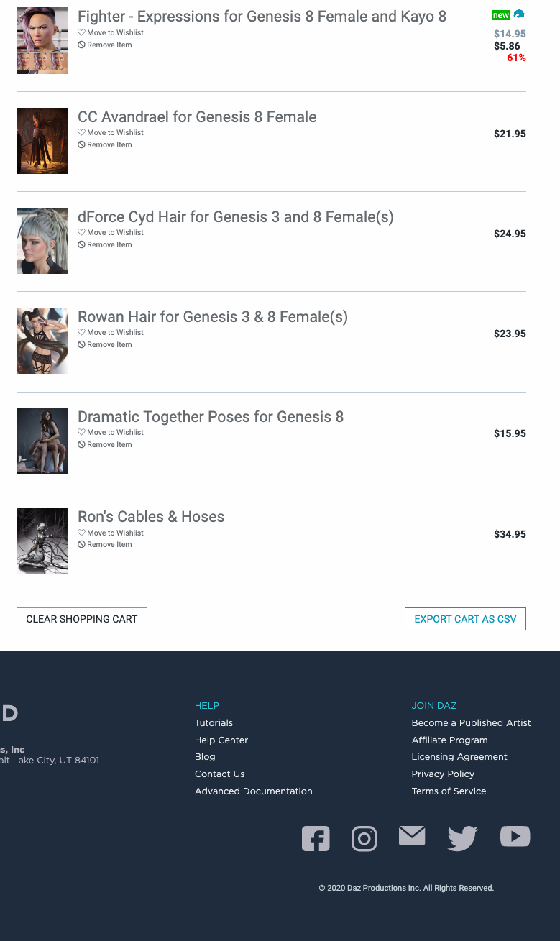This screenshot has width=560, height=941.
Task: Click the 'new' badge on Fighter Expressions
Action: click(x=501, y=15)
